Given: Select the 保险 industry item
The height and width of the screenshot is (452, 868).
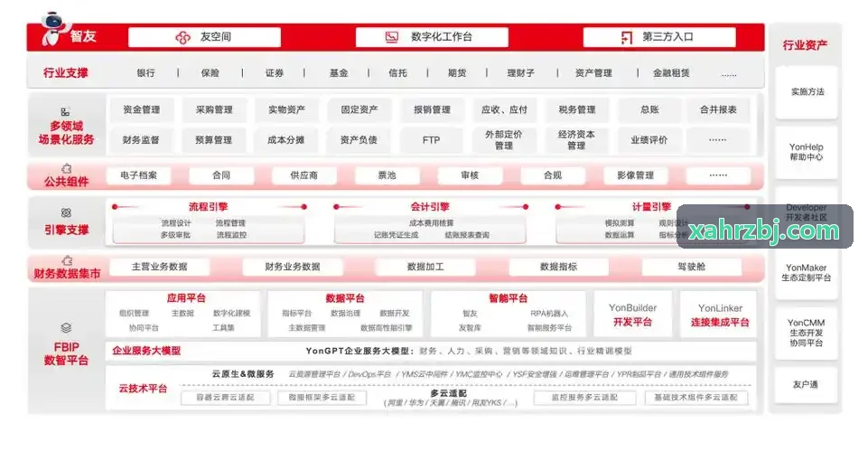Looking at the screenshot, I should [210, 72].
